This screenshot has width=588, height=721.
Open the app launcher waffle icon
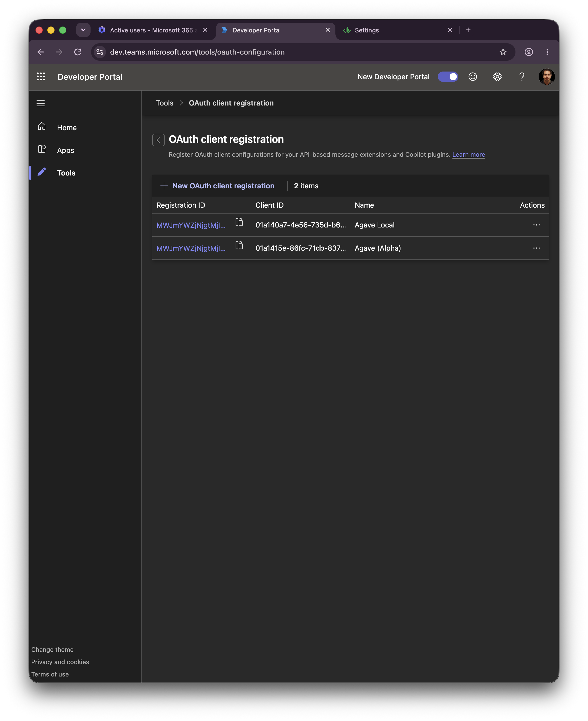41,77
